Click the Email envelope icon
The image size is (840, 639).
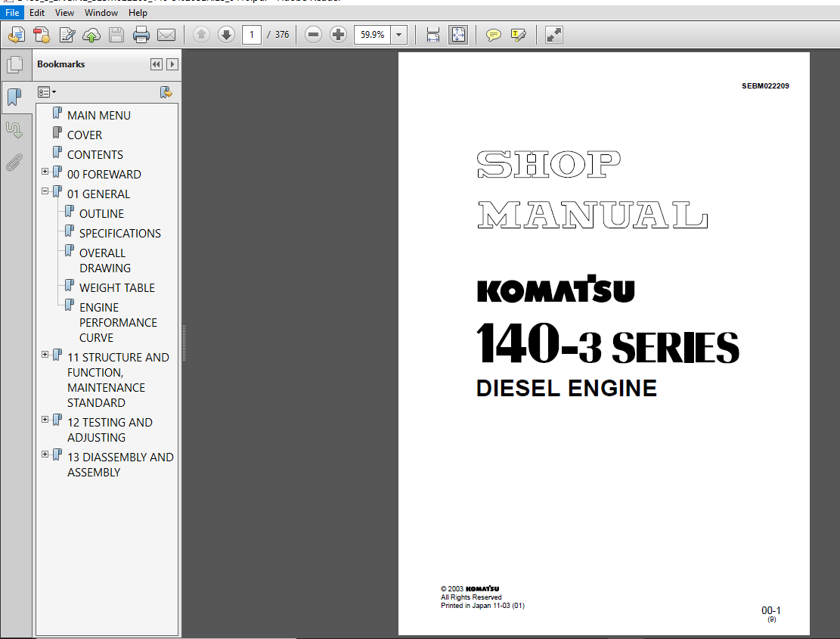[x=166, y=35]
